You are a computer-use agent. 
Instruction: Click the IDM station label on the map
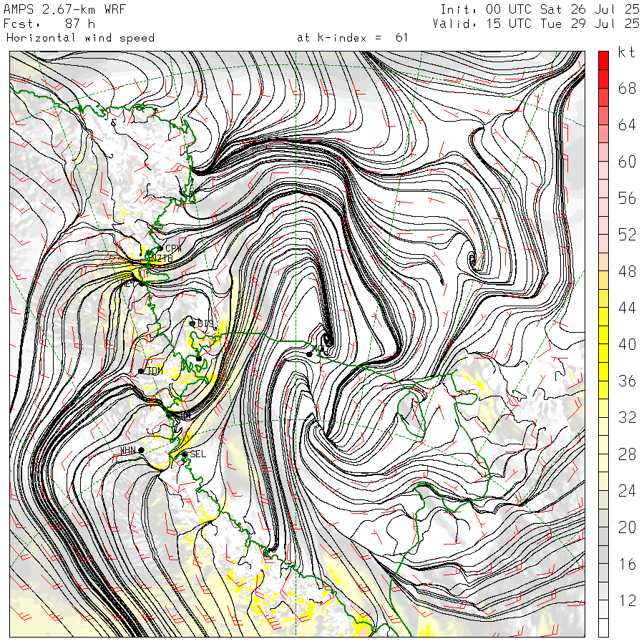pyautogui.click(x=155, y=371)
